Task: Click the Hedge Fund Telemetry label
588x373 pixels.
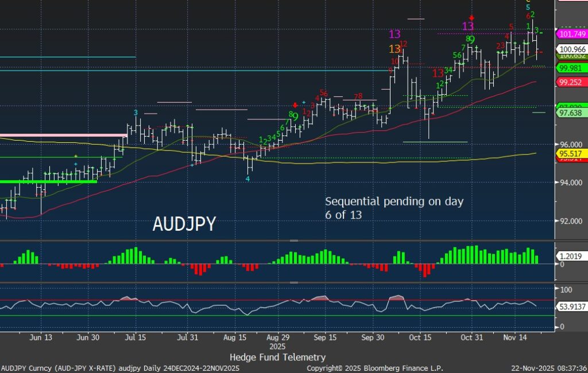Action: pos(277,357)
